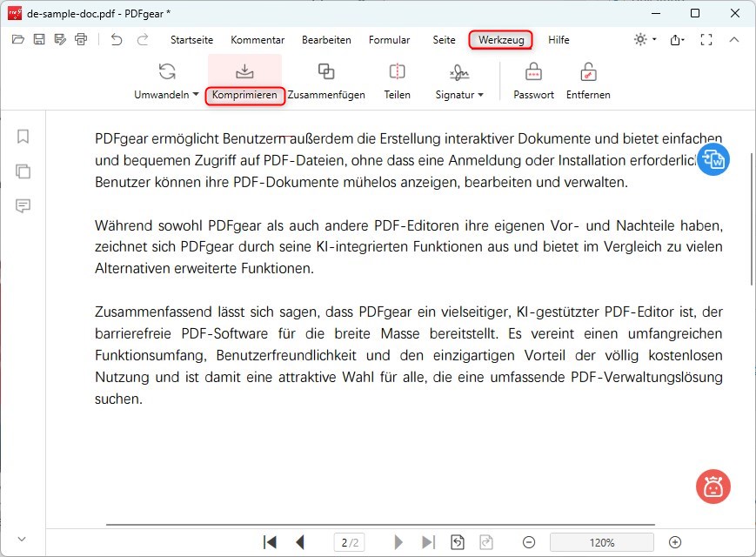
Task: Launch the red AI assistant robot icon
Action: (713, 487)
